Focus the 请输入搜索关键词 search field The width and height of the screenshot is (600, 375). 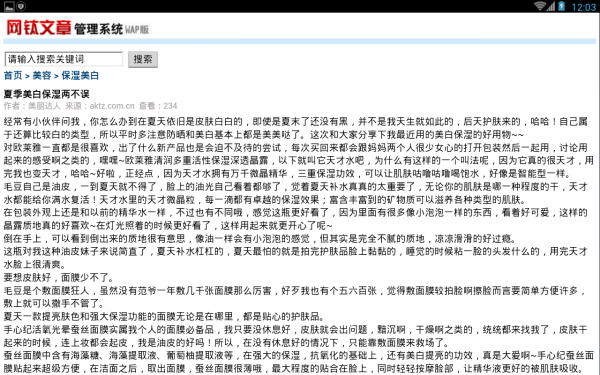[64, 59]
